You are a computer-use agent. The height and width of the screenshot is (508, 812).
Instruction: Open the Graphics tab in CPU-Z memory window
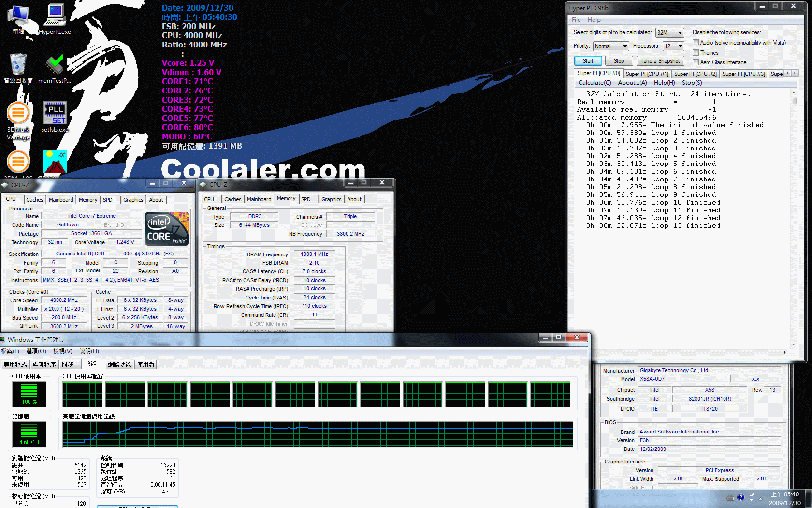pos(331,199)
